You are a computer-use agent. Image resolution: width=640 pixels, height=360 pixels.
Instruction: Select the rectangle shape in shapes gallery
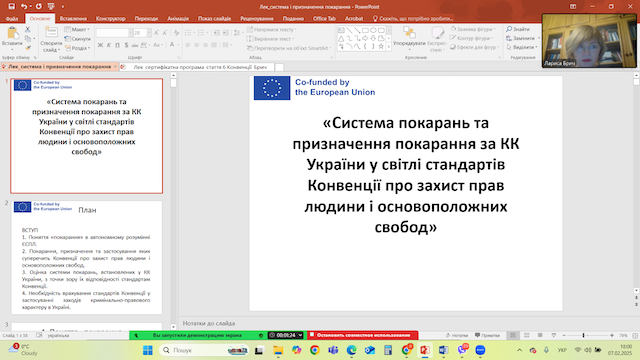pos(365,30)
